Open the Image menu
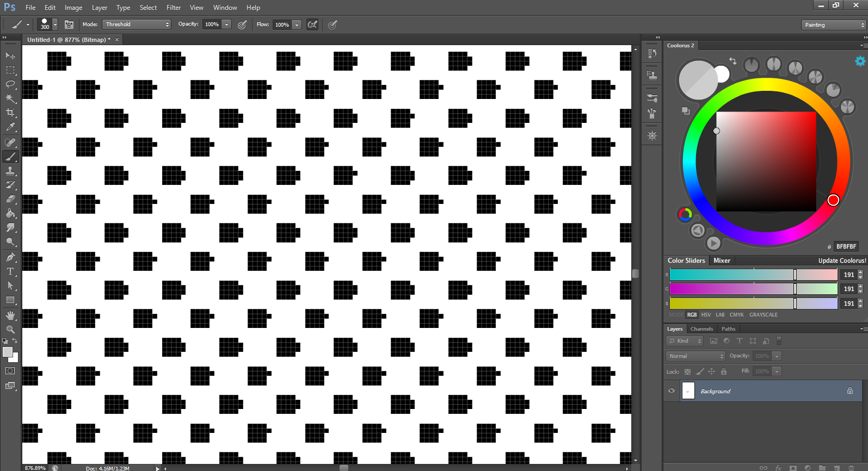This screenshot has height=471, width=868. [73, 8]
